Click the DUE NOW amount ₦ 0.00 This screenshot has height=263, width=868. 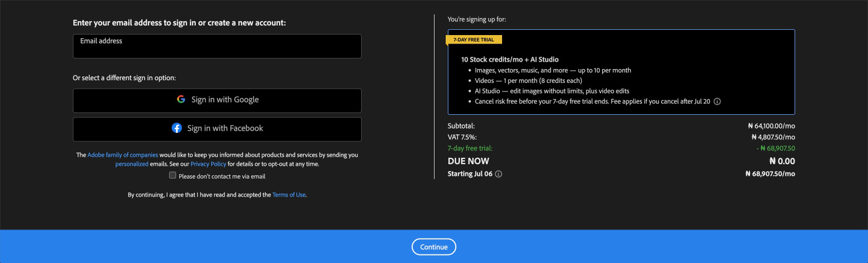782,161
